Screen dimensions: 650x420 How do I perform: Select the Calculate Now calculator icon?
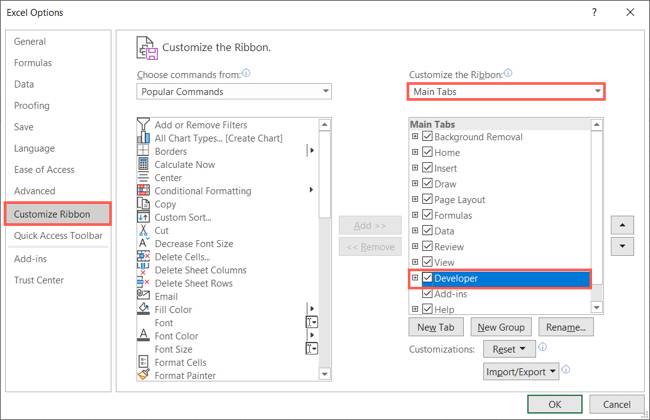[x=143, y=164]
